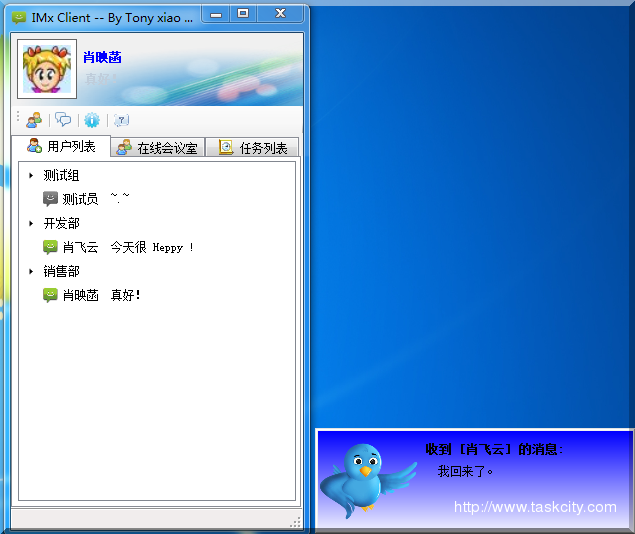
Task: Click 收到 [肖飞云] 的消息 popup heading
Action: 494,449
